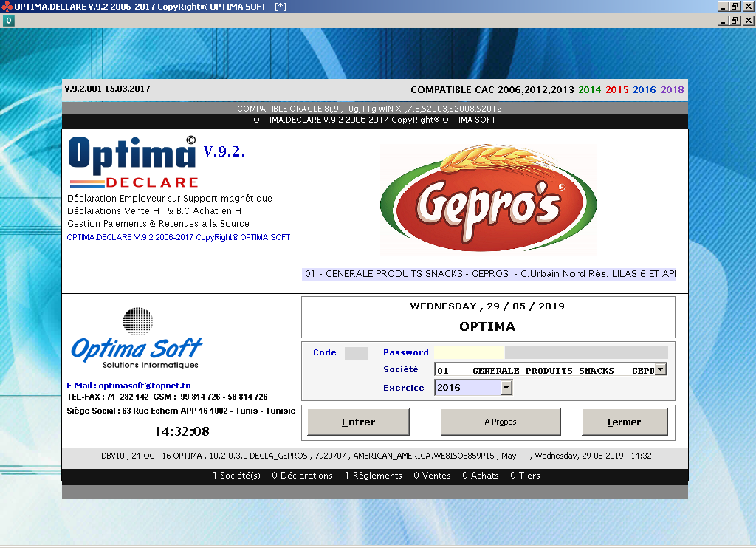Click the Entrer button
This screenshot has height=548, width=756.
[358, 422]
